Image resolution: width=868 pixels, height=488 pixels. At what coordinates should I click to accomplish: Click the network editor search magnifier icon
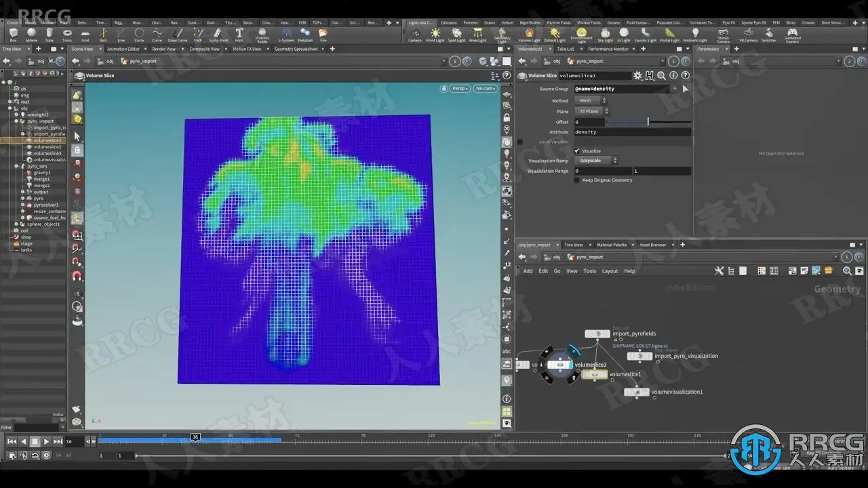[x=847, y=271]
